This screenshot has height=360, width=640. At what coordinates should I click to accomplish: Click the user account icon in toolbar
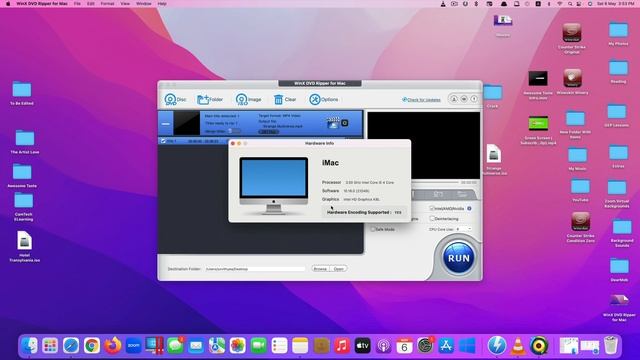453,99
